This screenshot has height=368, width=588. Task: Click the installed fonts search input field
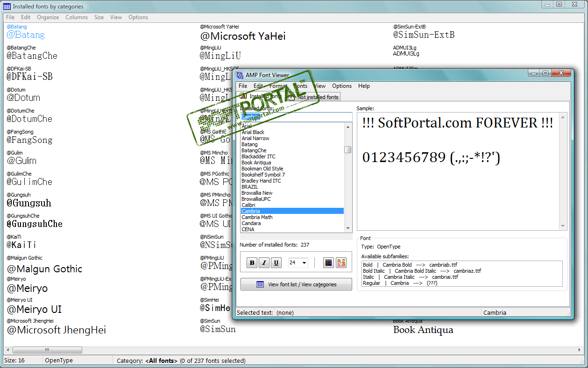click(x=296, y=117)
